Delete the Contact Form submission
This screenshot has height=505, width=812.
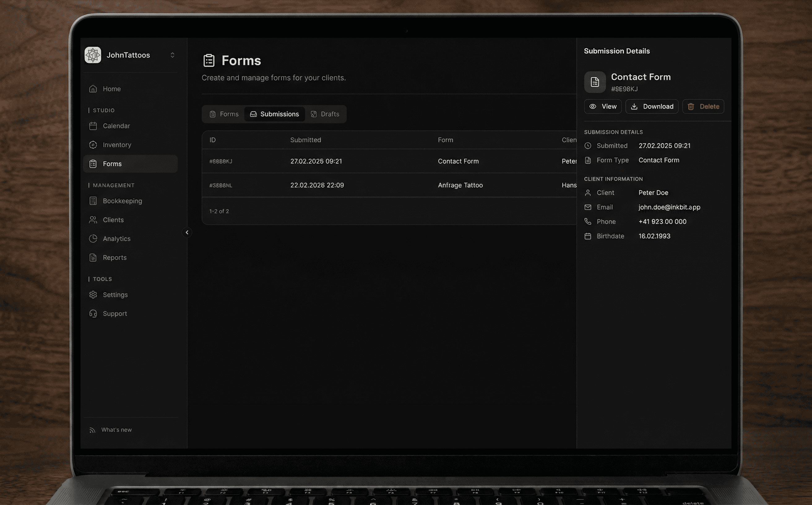(703, 106)
